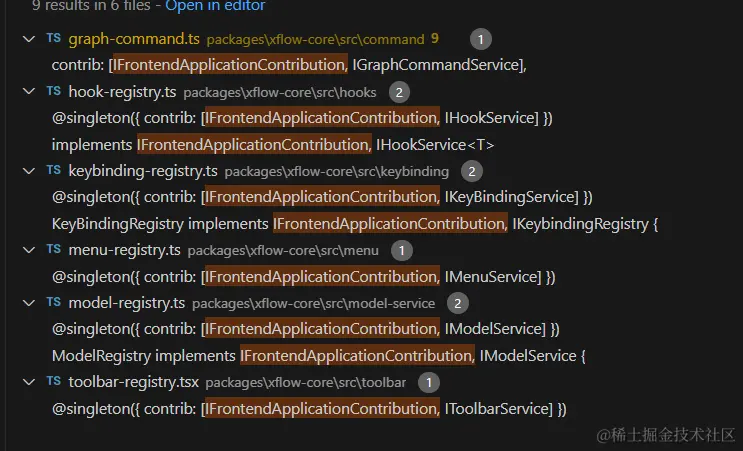Viewport: 743px width, 451px height.
Task: Click the TS icon of keybinding-registry.ts
Action: 54,170
